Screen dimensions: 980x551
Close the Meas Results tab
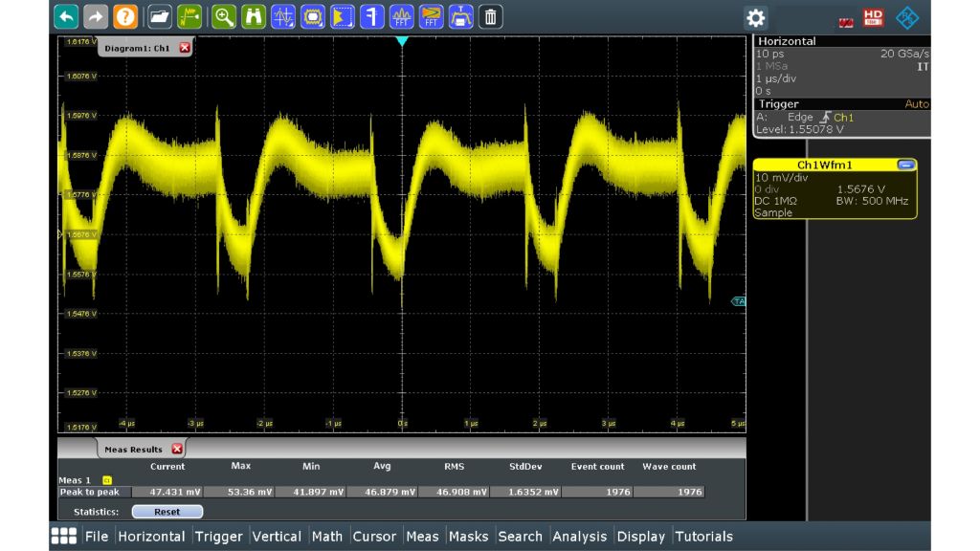pos(177,449)
